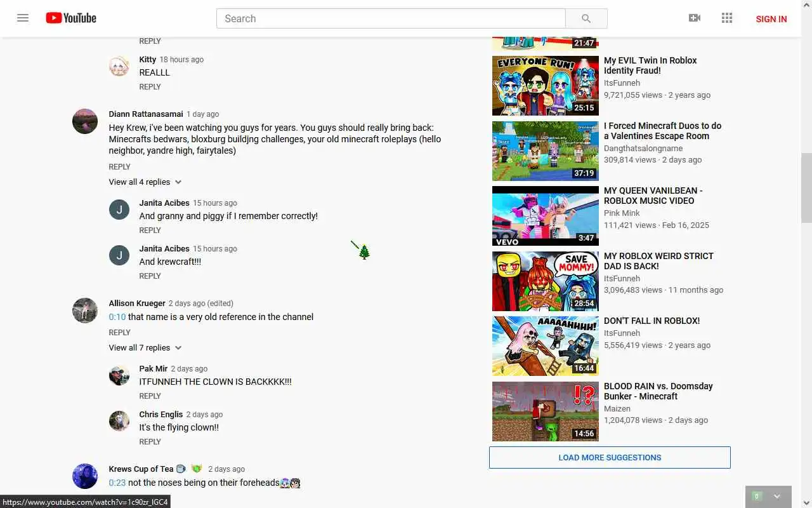Expand the bottom-right widget chevron
The image size is (812, 508).
pos(777,497)
